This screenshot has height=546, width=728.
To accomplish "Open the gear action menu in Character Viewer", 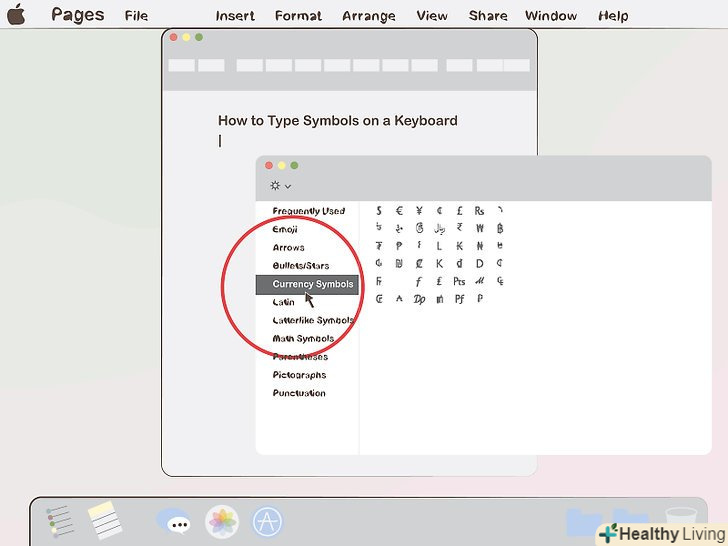I will click(x=280, y=186).
